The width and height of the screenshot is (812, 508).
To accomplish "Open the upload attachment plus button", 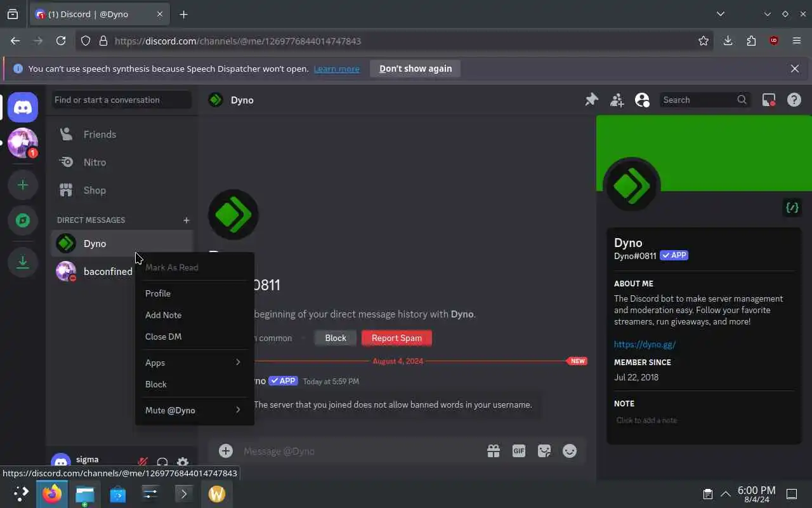I will 226,451.
